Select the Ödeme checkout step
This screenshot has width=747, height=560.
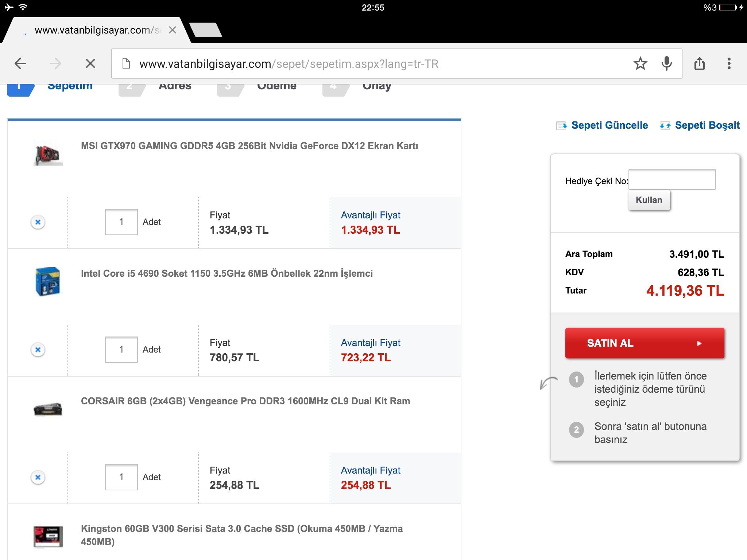pos(276,87)
